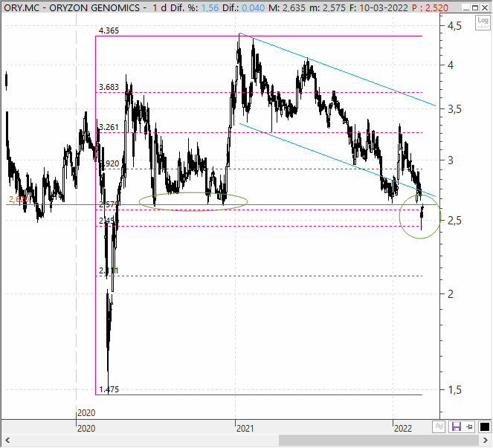493x448 pixels.
Task: Click the 4.365 Fibonacci level label
Action: point(109,30)
